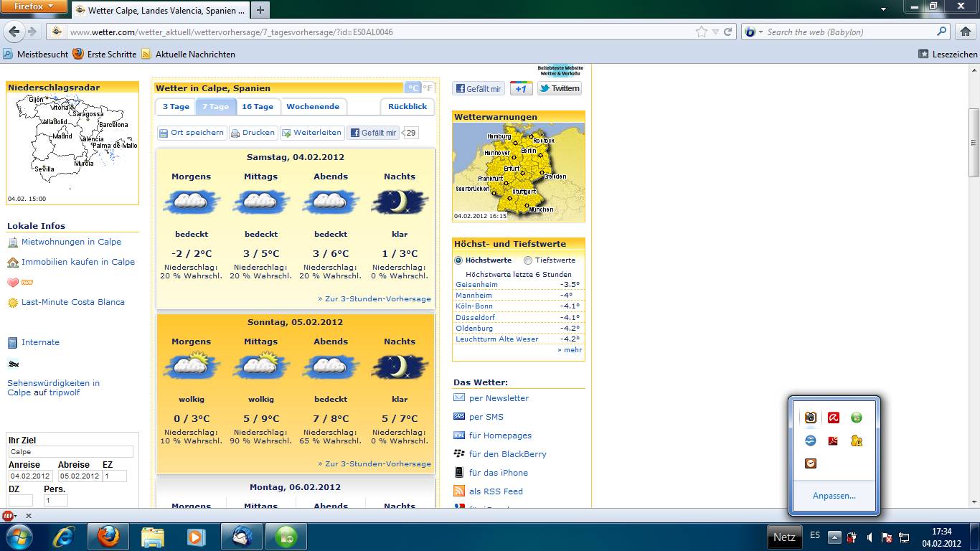Select the Höchstwerte radio button
980x551 pixels.
458,260
